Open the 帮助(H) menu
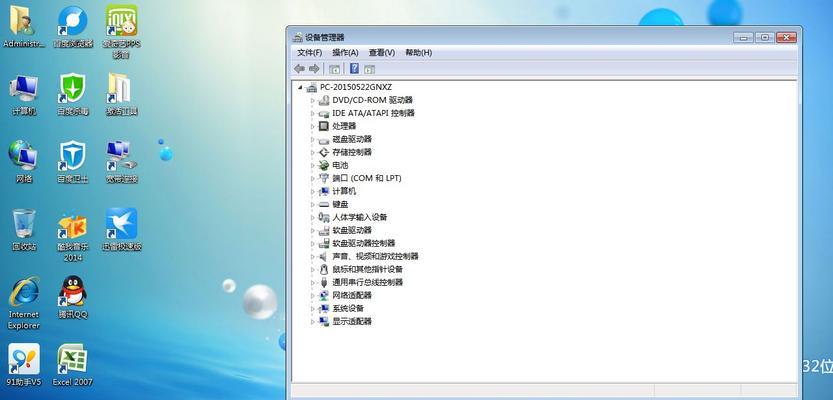 point(419,53)
